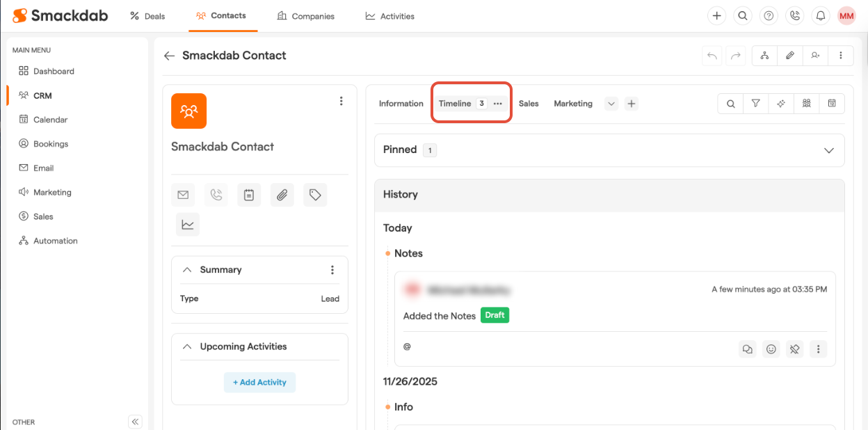Click the tag icon in contact card

[x=315, y=196]
